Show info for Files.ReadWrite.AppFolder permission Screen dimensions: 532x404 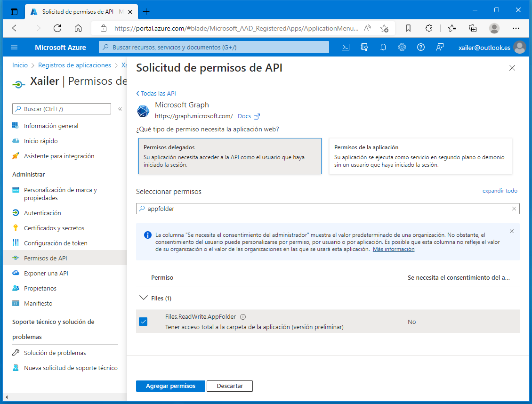pos(243,317)
